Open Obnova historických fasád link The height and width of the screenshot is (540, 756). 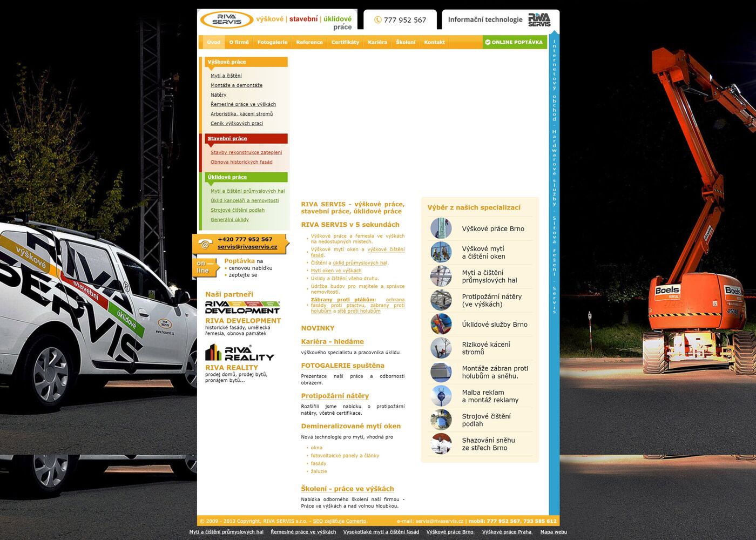tap(241, 162)
